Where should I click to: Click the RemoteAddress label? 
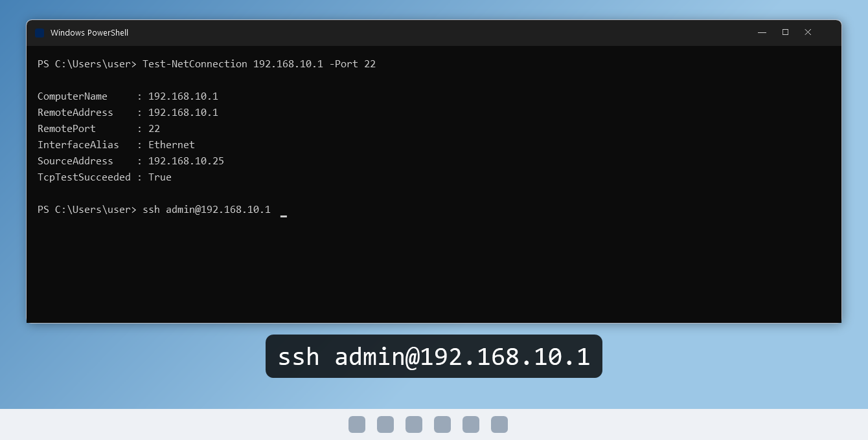pos(75,113)
